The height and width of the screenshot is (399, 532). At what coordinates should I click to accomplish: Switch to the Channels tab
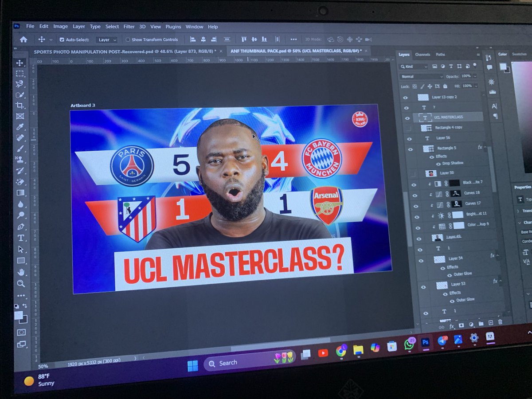tap(422, 55)
